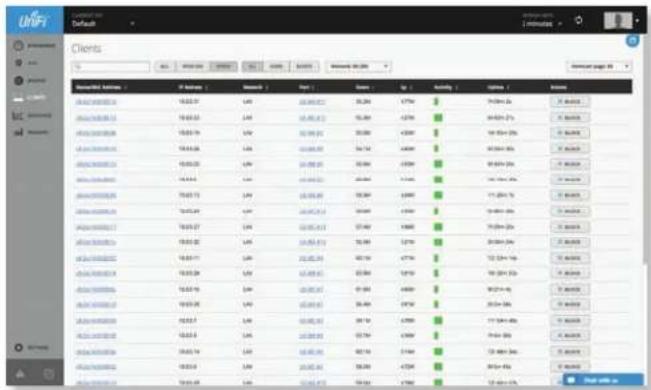
Task: Open the user avatar menu
Action: point(617,20)
